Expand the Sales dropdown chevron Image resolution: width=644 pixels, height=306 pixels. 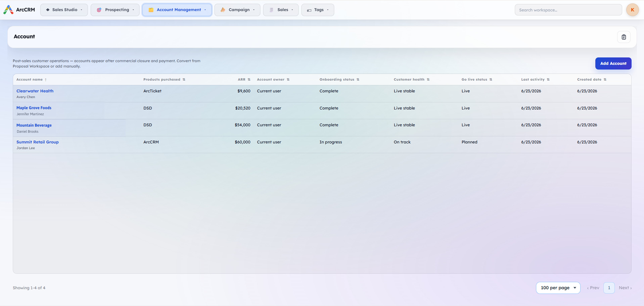292,10
